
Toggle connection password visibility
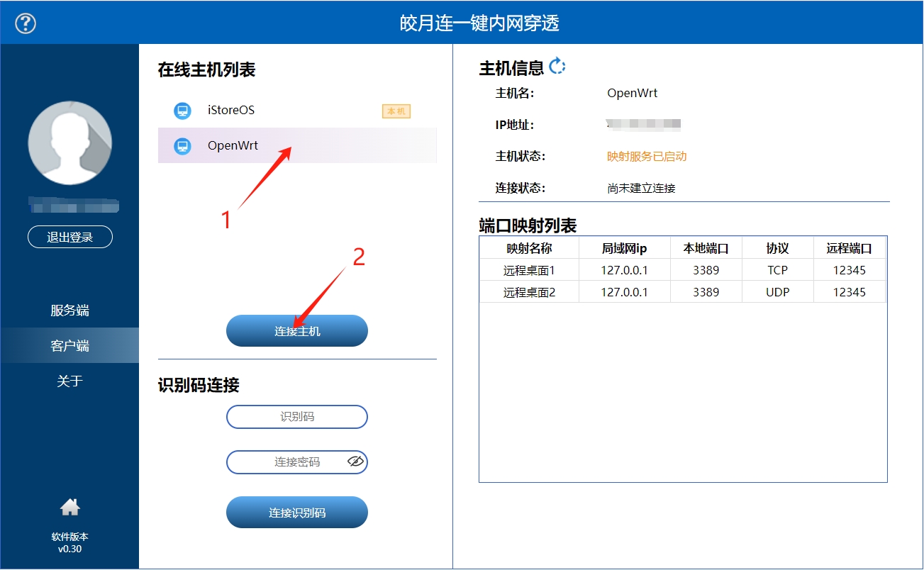(x=354, y=462)
